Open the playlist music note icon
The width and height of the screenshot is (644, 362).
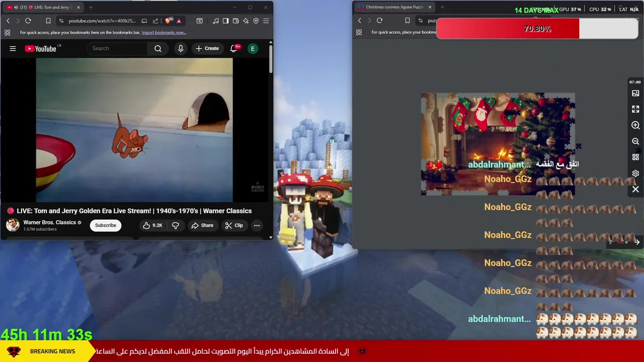click(216, 21)
